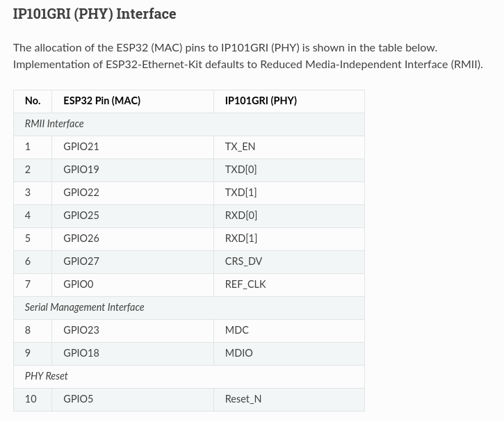
Task: Click the CRS_DV cell
Action: tap(289, 262)
